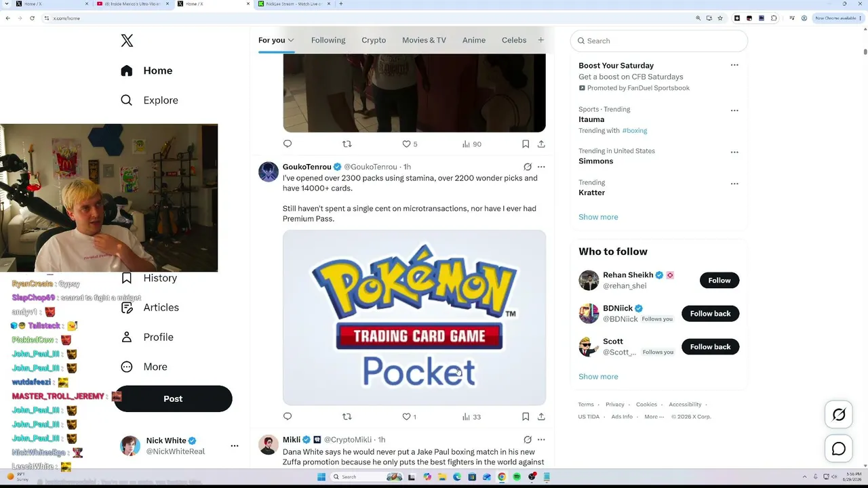Open more options for Mikli's post
Screen dimensions: 868x488
pos(541,440)
